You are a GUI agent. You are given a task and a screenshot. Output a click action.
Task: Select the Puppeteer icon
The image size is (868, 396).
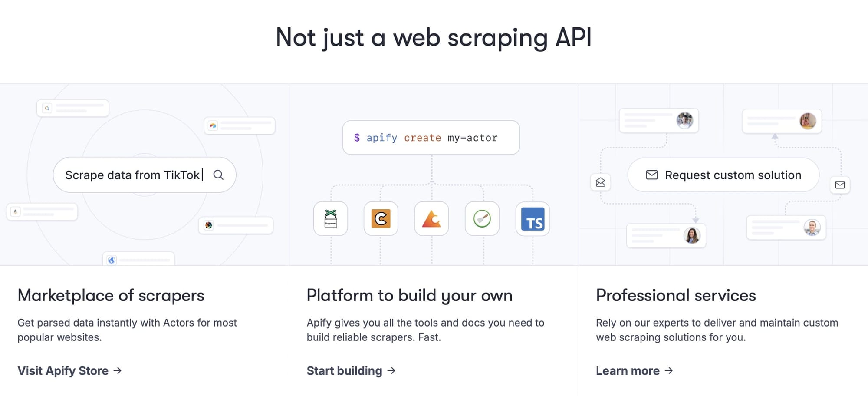[x=330, y=219]
